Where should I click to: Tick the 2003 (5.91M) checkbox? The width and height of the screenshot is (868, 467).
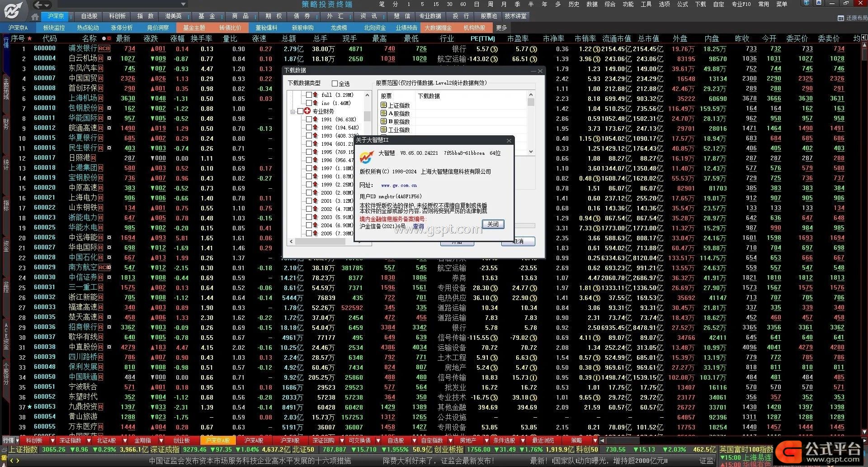[309, 217]
